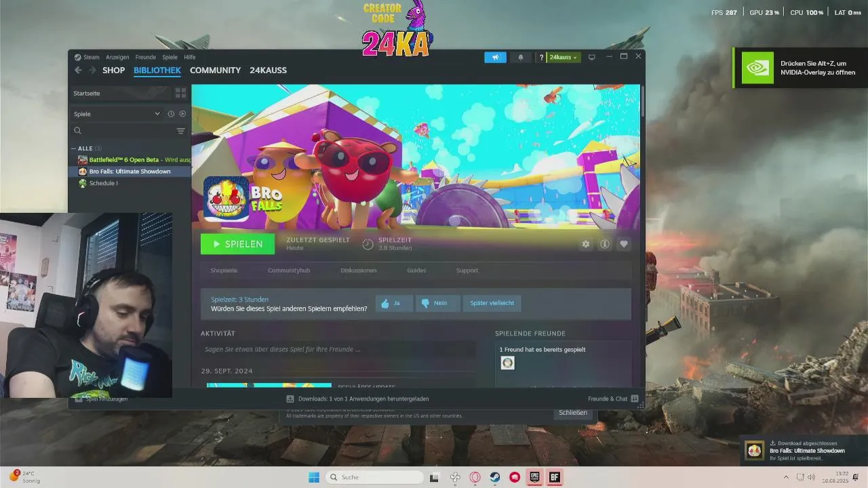
Task: Open the Spiele menu in menu bar
Action: [x=170, y=58]
